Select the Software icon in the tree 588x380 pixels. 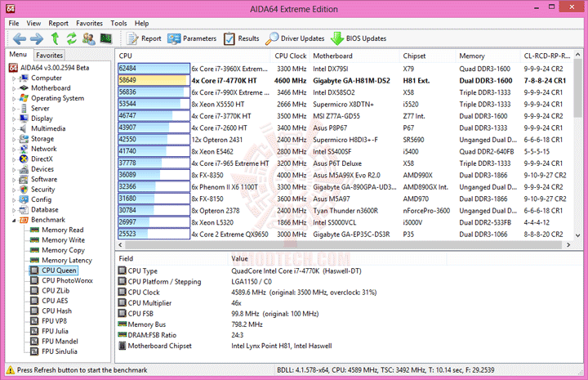tap(24, 179)
